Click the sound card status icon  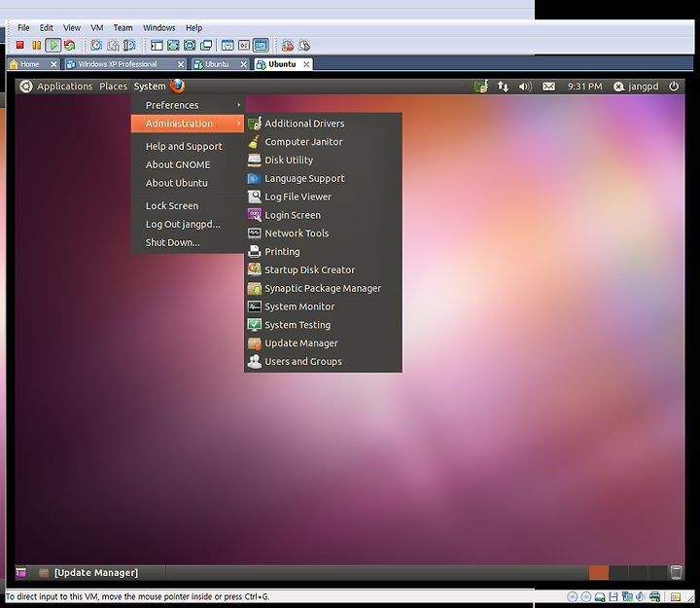[x=641, y=597]
